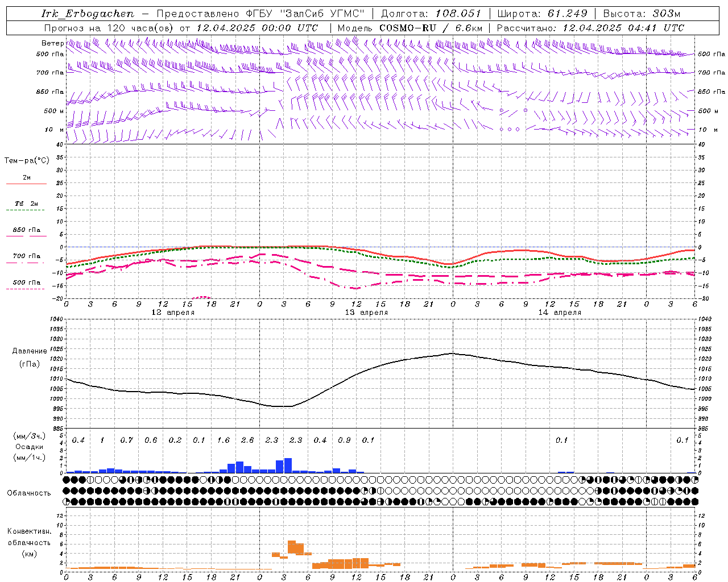Click the Тем-ра(°C) axis label
This screenshot has height=582, width=728.
[27, 161]
